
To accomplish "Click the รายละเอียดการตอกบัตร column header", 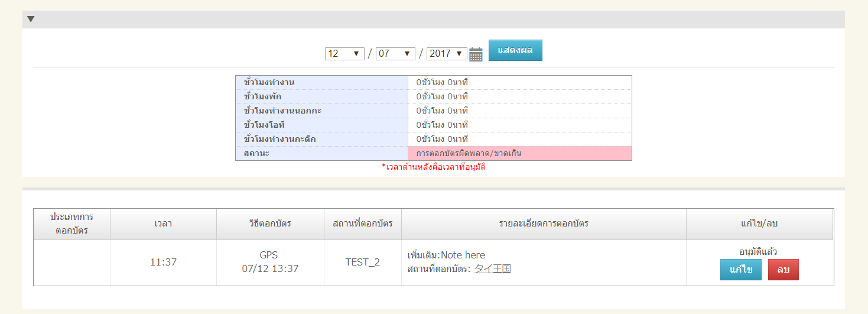I will (x=544, y=224).
